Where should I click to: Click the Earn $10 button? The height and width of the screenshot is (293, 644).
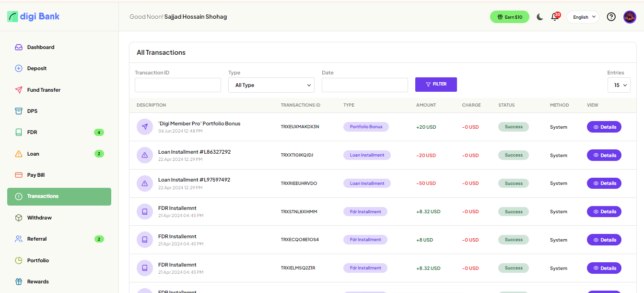pyautogui.click(x=509, y=17)
